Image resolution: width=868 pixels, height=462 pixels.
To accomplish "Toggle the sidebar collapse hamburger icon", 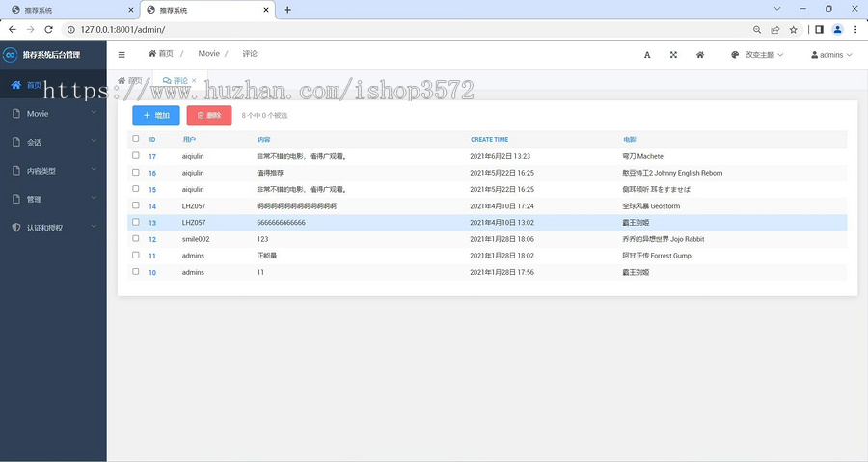I will (x=122, y=55).
